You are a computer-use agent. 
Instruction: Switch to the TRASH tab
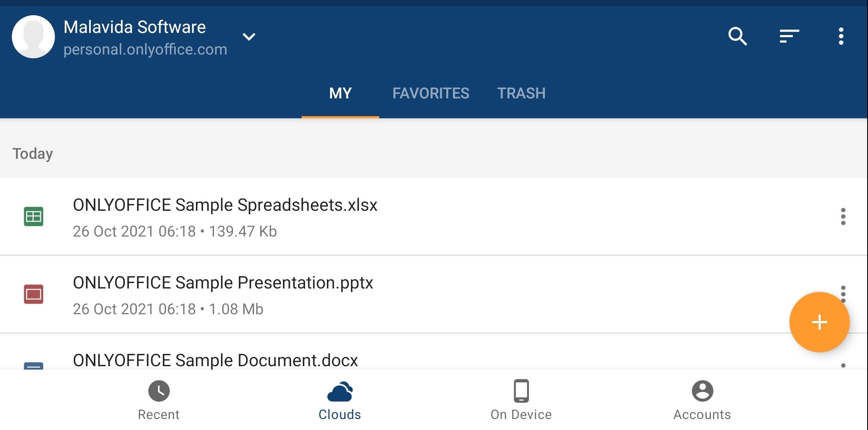pos(521,93)
